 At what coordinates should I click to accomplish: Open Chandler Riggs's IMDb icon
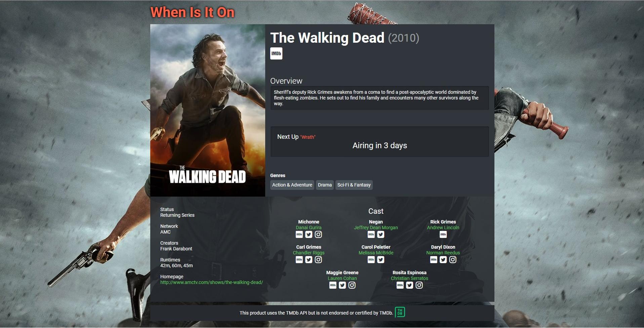(x=299, y=259)
